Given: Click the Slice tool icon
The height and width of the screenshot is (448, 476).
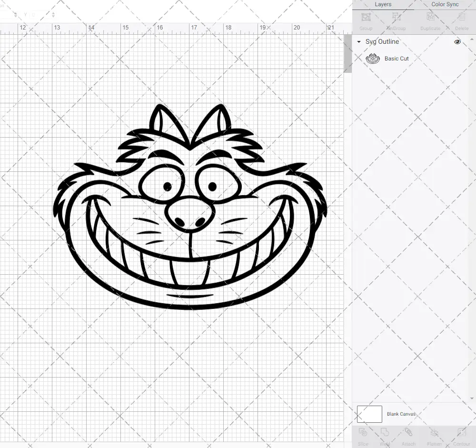Looking at the screenshot, I should (363, 433).
